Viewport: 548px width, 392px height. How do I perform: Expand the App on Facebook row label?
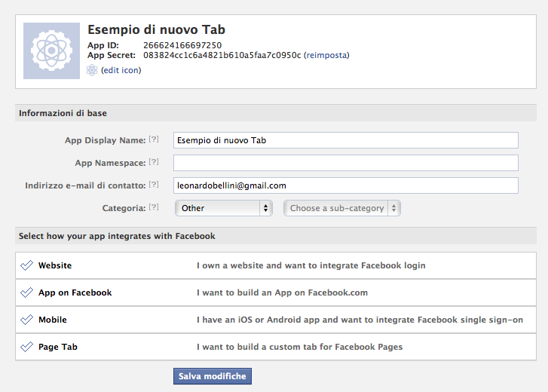click(x=75, y=292)
